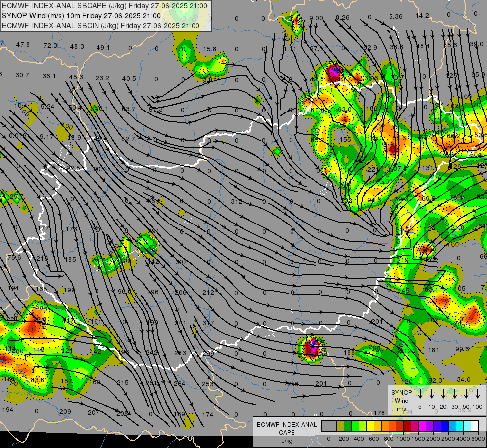Pick the bright magenta swatch in CAPE scale
The image size is (487, 448).
coord(422,426)
